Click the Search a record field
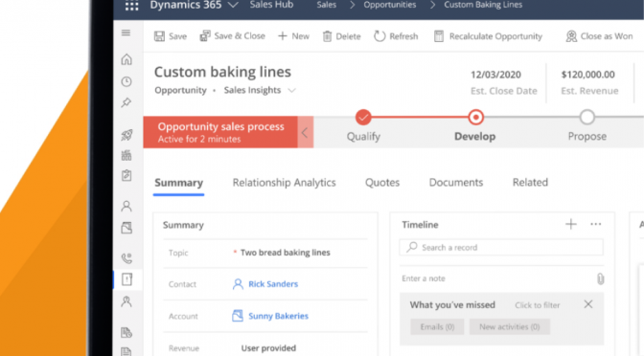644x356 pixels. point(501,247)
